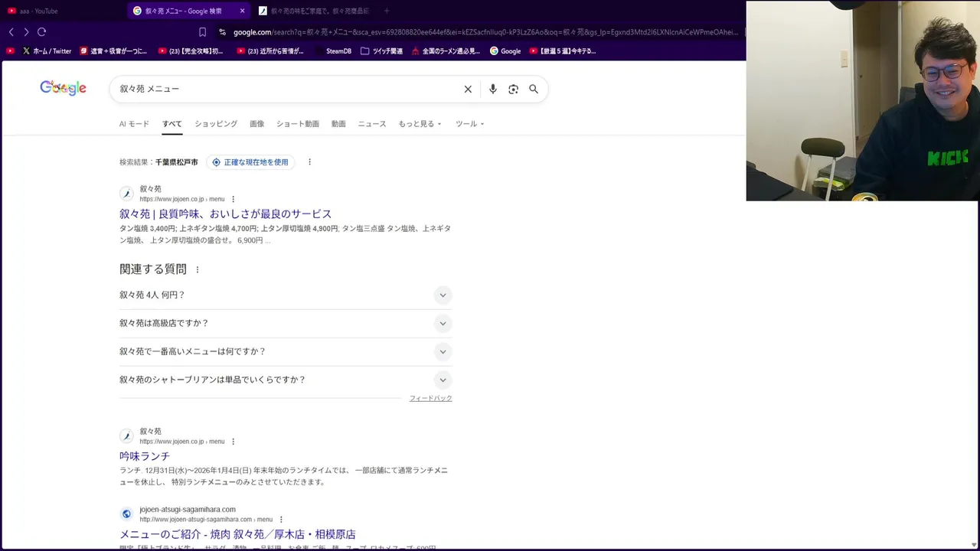Image resolution: width=980 pixels, height=551 pixels.
Task: Open the ツール dropdown
Action: [470, 124]
